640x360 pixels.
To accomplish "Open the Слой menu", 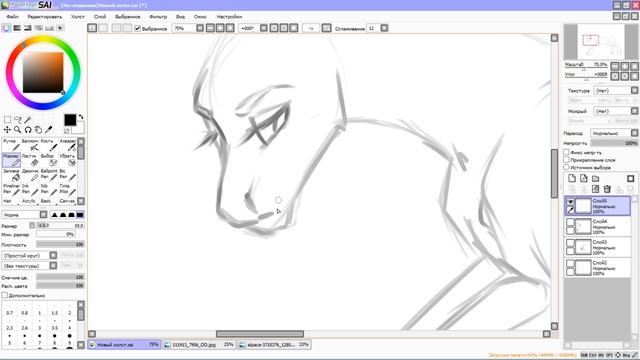I will (100, 17).
